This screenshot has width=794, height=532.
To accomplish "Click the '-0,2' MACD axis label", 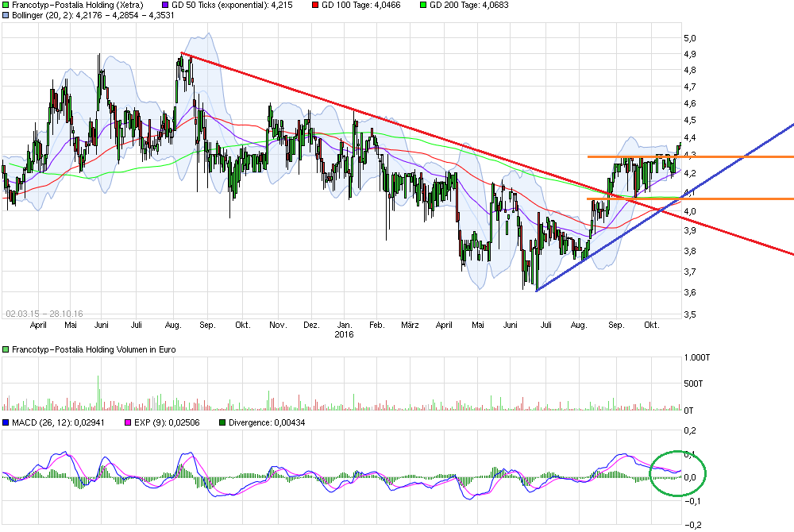I will (692, 525).
